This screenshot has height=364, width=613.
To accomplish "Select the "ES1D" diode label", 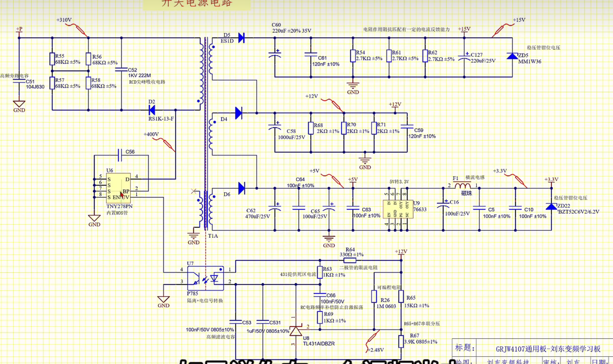I will click(x=227, y=41).
